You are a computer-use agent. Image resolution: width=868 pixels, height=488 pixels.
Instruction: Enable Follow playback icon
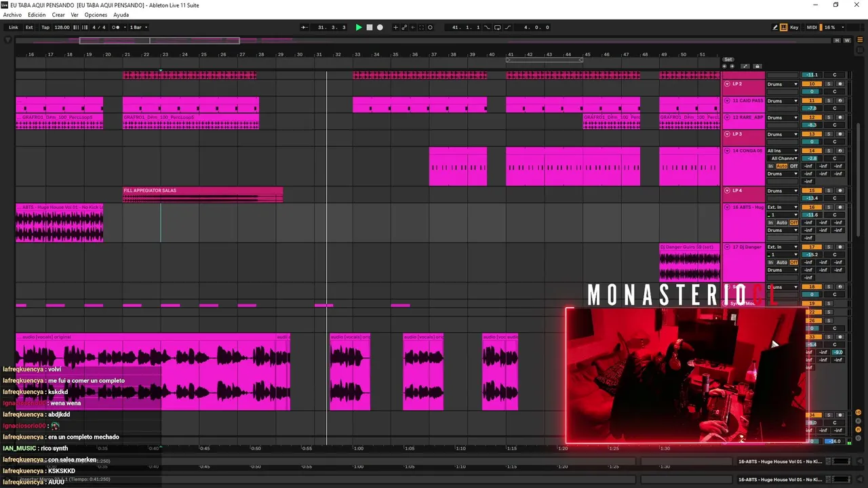304,27
